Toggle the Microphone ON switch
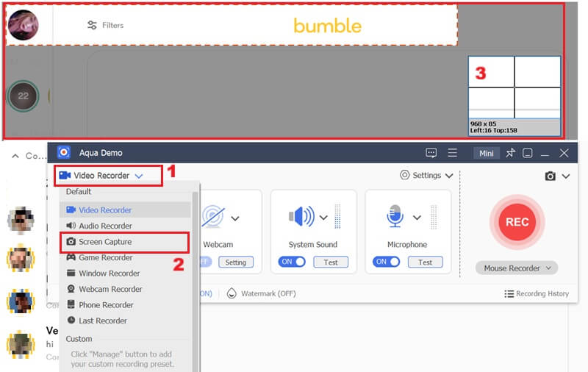588x372 pixels. pos(386,262)
